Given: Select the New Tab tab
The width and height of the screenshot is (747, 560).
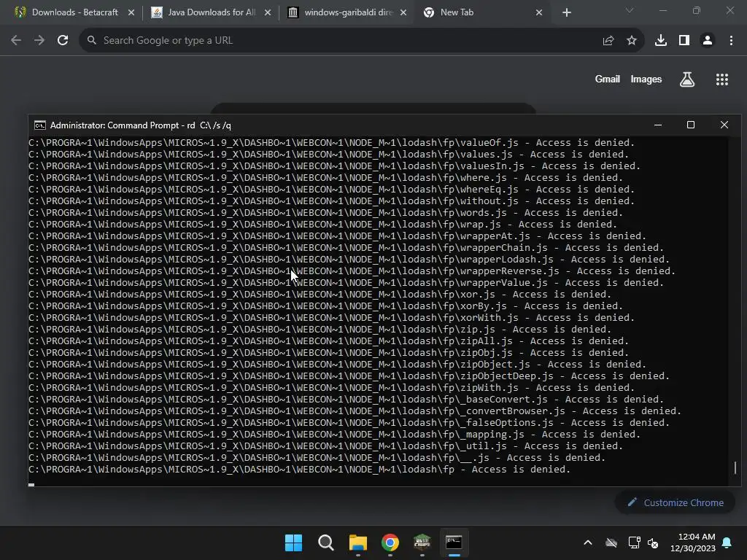Looking at the screenshot, I should coord(483,12).
